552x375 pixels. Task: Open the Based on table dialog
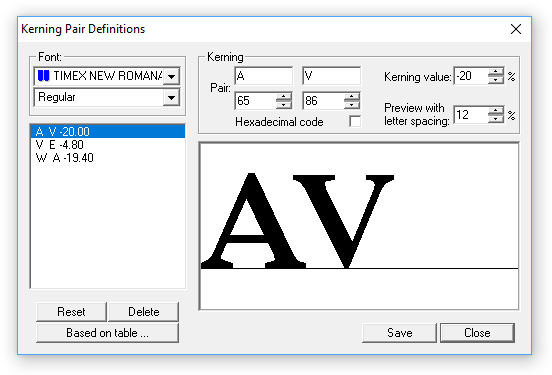pyautogui.click(x=107, y=333)
